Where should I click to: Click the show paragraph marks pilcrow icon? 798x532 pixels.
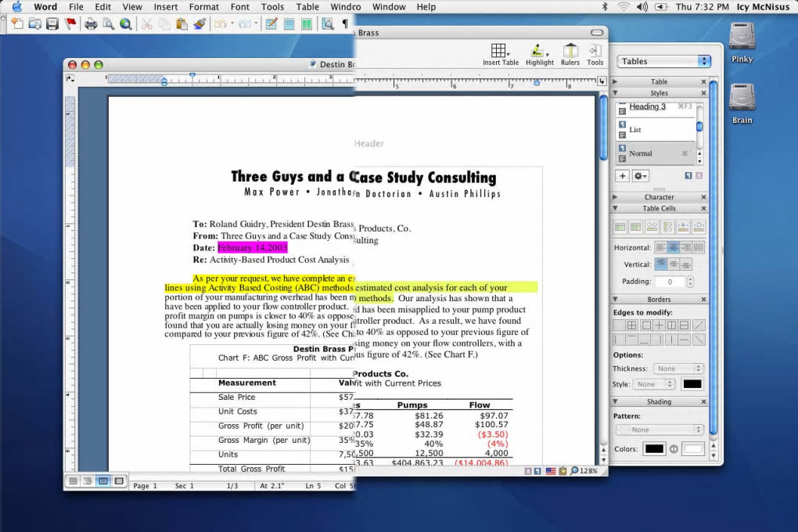pyautogui.click(x=344, y=24)
